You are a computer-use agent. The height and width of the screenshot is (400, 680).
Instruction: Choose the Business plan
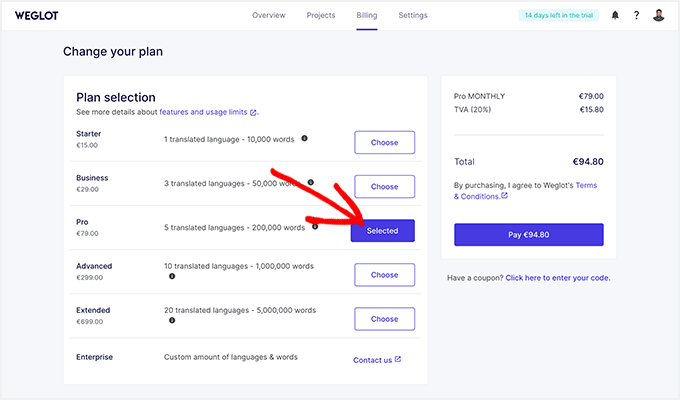[384, 186]
